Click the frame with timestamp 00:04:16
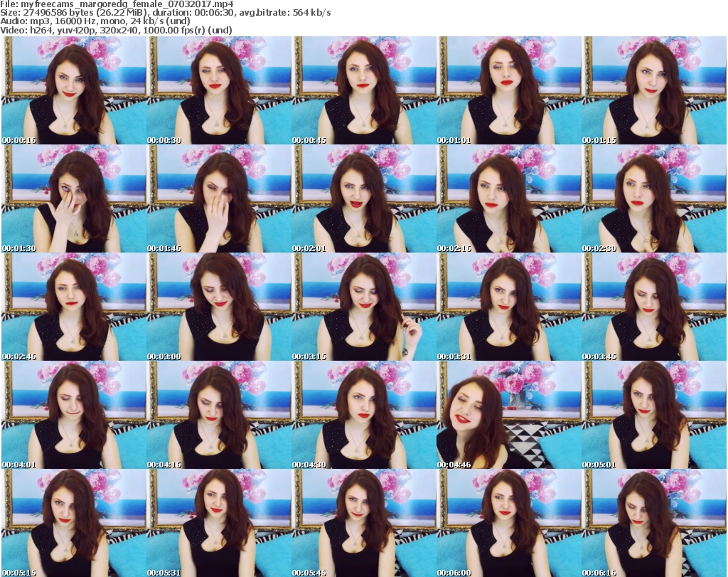The height and width of the screenshot is (577, 728). click(x=219, y=415)
